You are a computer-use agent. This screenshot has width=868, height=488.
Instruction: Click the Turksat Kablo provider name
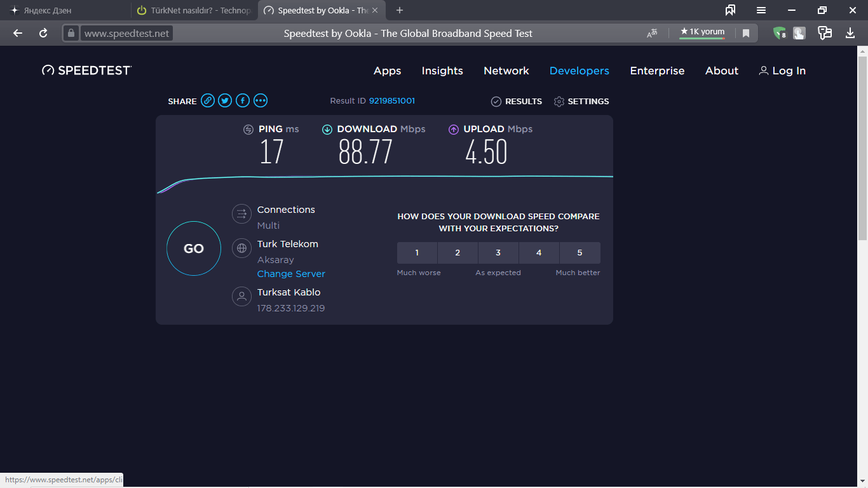pyautogui.click(x=289, y=292)
